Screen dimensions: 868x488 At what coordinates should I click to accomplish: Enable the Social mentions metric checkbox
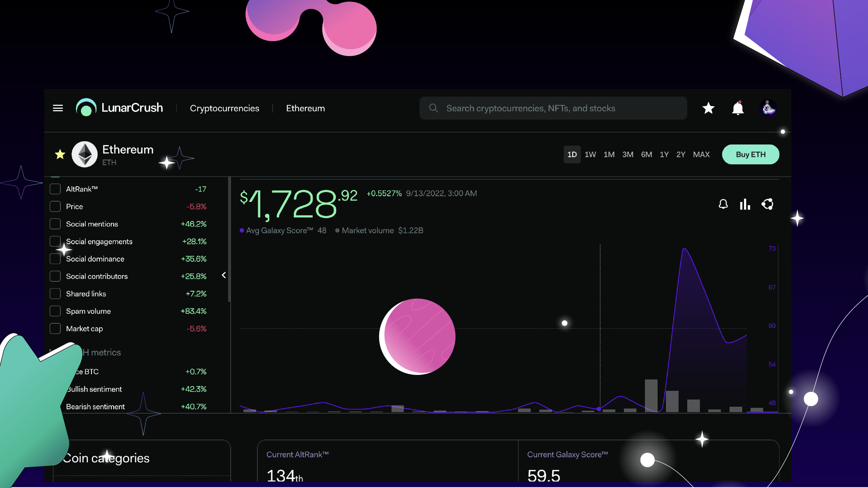point(55,224)
